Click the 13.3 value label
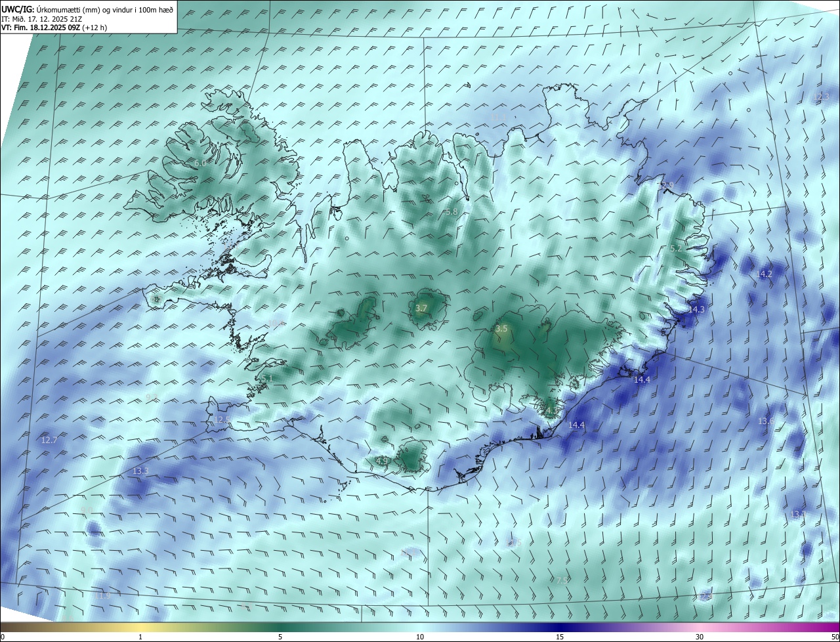 140,471
